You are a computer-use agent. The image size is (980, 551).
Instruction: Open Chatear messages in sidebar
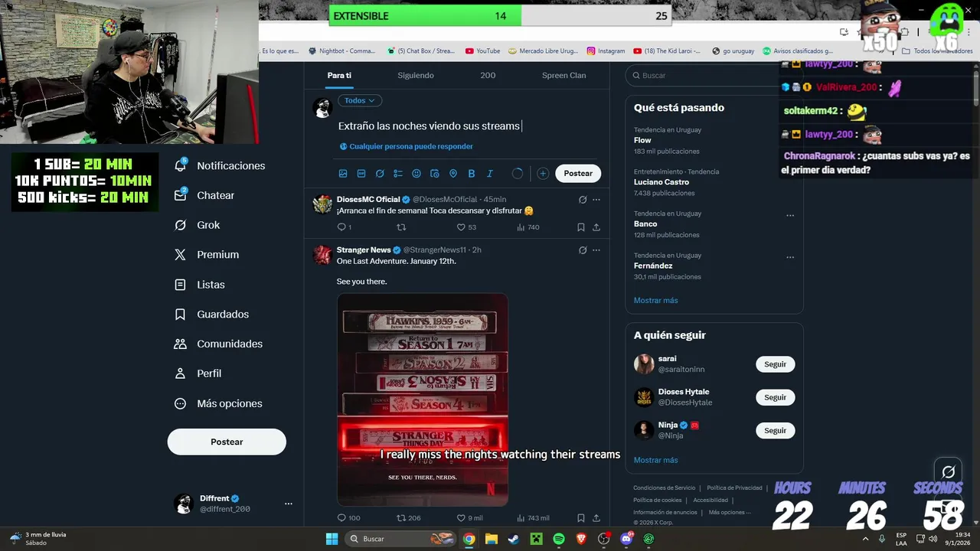tap(204, 195)
